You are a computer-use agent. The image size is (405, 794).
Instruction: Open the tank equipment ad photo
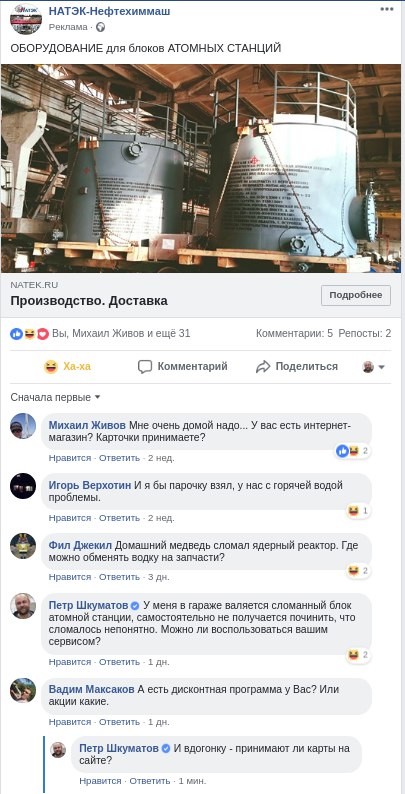pyautogui.click(x=201, y=168)
